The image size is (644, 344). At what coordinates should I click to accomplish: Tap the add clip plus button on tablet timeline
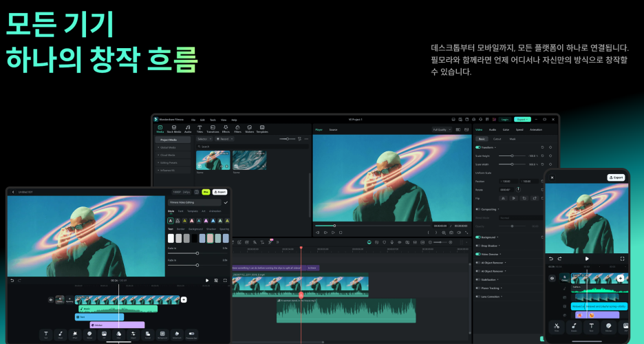click(x=184, y=300)
